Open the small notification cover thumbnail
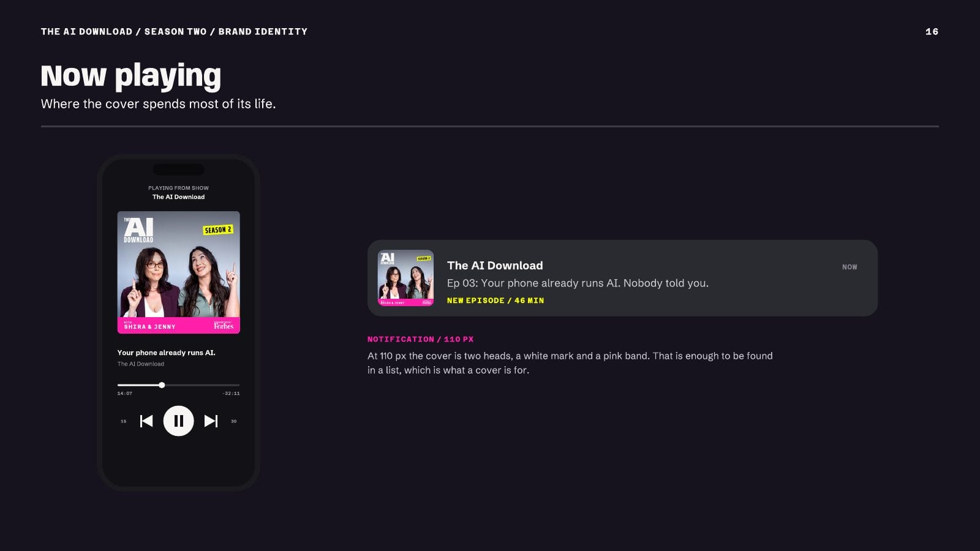Screen dimensions: 980x551 pos(405,278)
